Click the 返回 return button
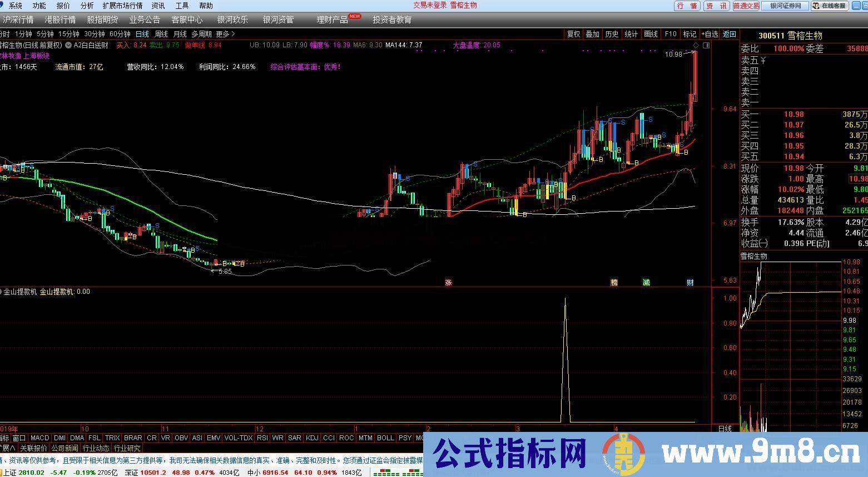This screenshot has width=868, height=477. tap(729, 34)
